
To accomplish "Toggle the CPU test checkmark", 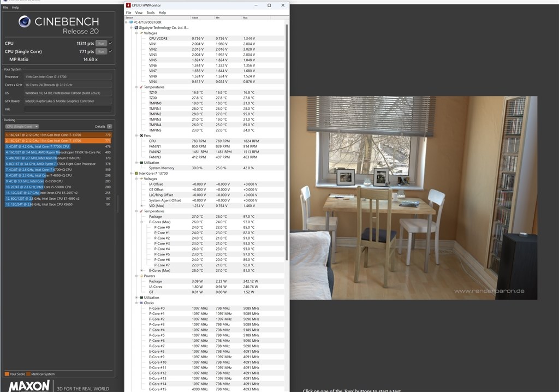I will (110, 43).
